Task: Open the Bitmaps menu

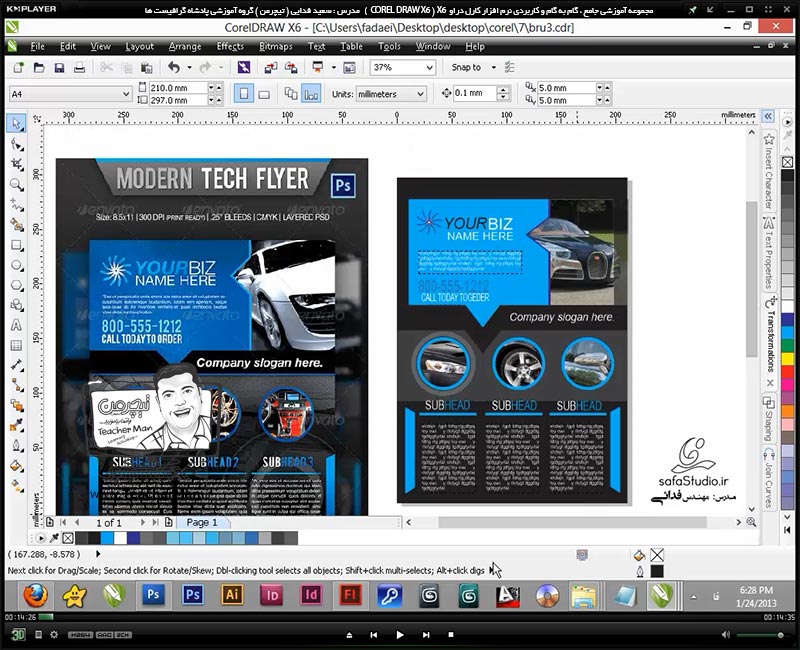Action: coord(276,46)
